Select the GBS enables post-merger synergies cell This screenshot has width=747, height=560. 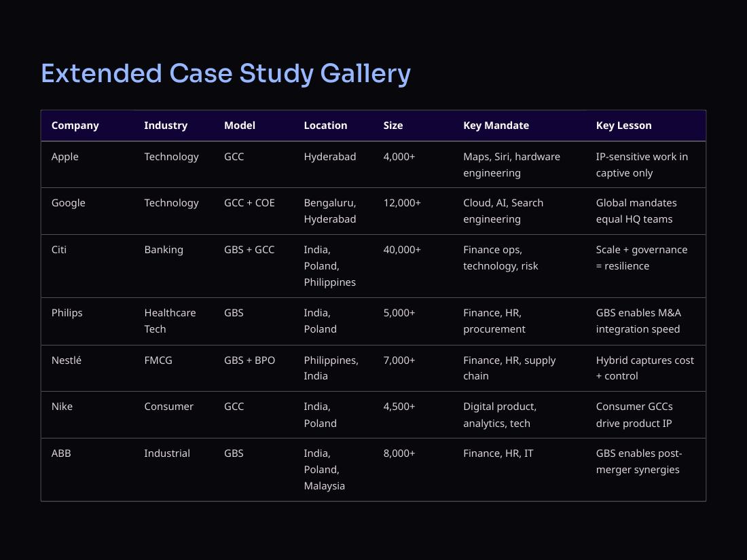[x=639, y=462]
